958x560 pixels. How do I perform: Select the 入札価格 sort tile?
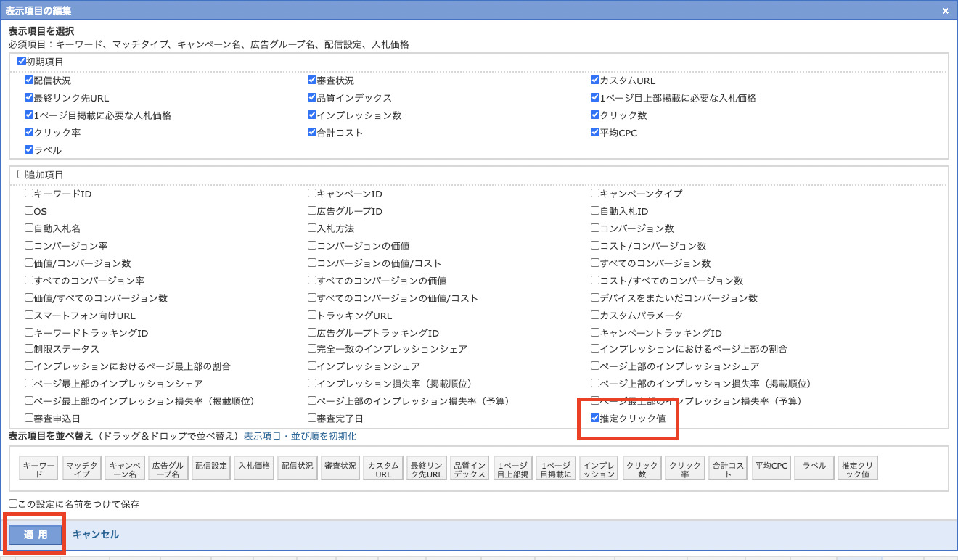point(254,469)
